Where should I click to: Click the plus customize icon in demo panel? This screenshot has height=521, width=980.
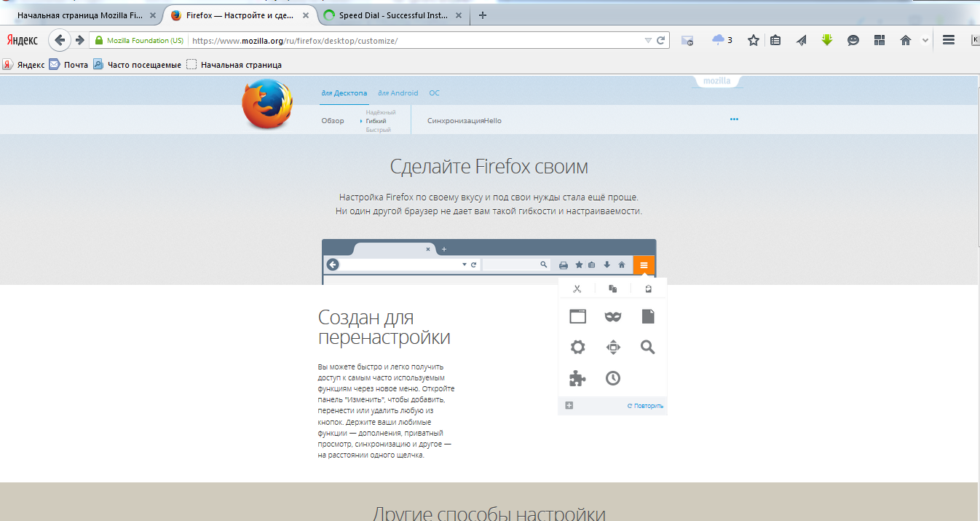(569, 405)
